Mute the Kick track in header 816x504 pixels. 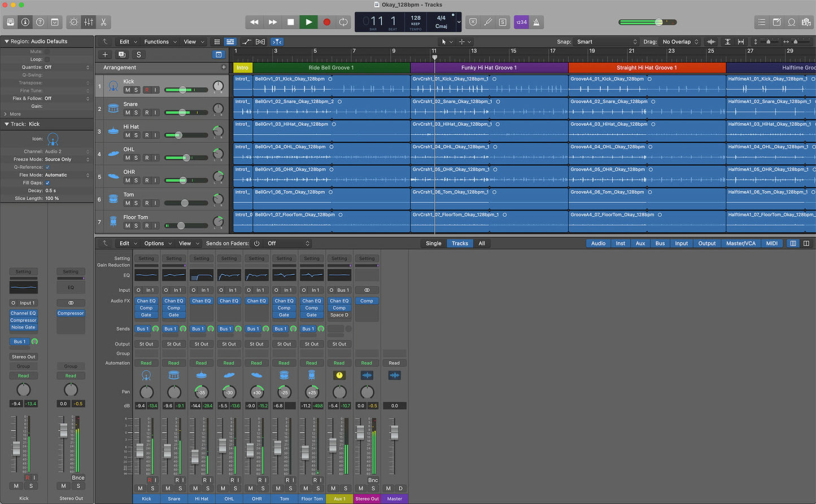[128, 90]
